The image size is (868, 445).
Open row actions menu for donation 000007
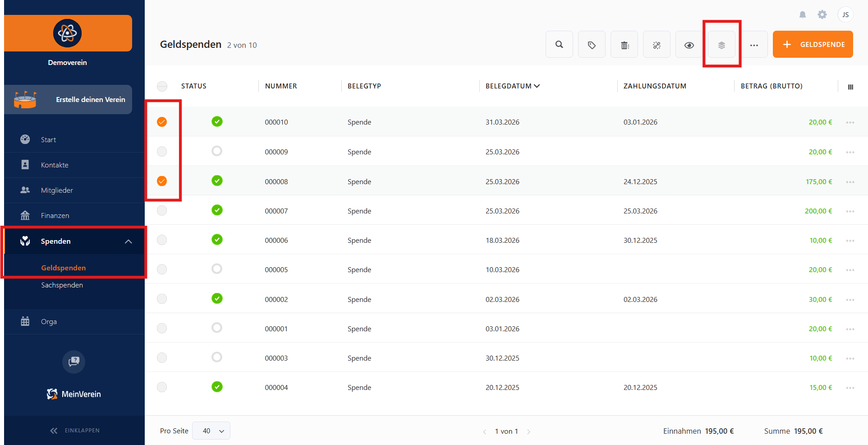coord(850,211)
